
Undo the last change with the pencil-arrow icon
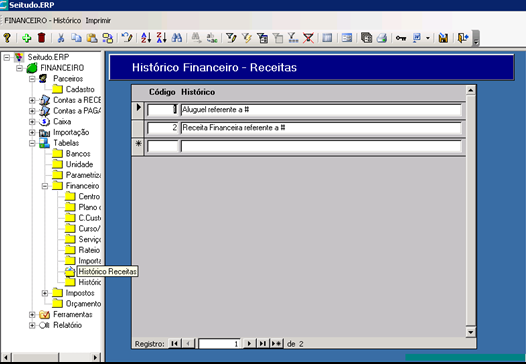click(x=127, y=38)
